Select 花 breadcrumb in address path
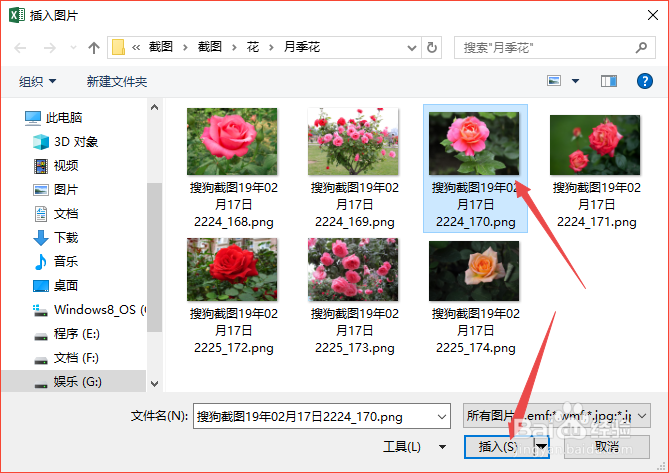The height and width of the screenshot is (473, 669). click(253, 46)
